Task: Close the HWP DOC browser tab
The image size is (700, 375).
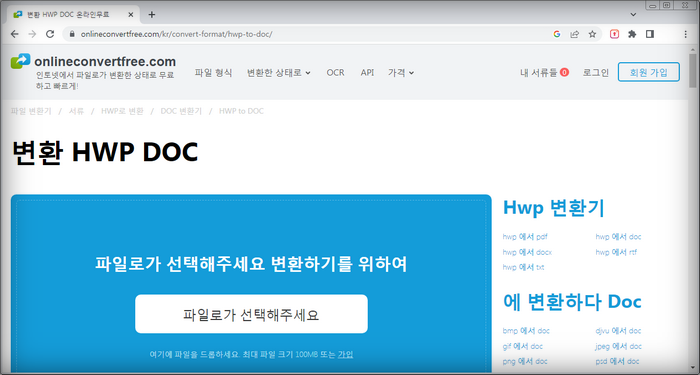Action: [x=130, y=14]
